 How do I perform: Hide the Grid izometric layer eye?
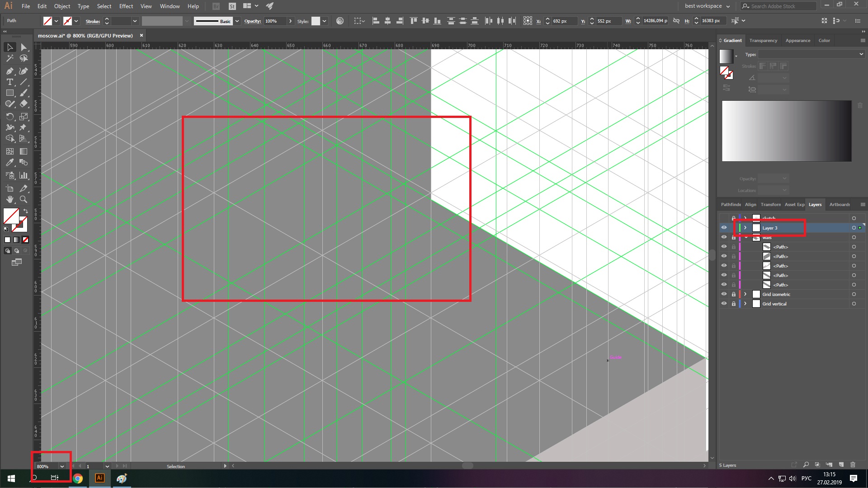[724, 294]
